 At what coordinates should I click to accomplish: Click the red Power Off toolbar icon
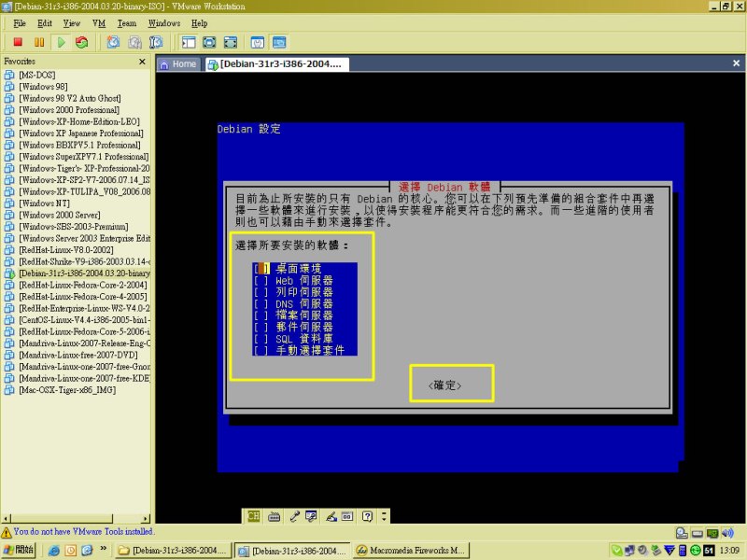point(18,42)
